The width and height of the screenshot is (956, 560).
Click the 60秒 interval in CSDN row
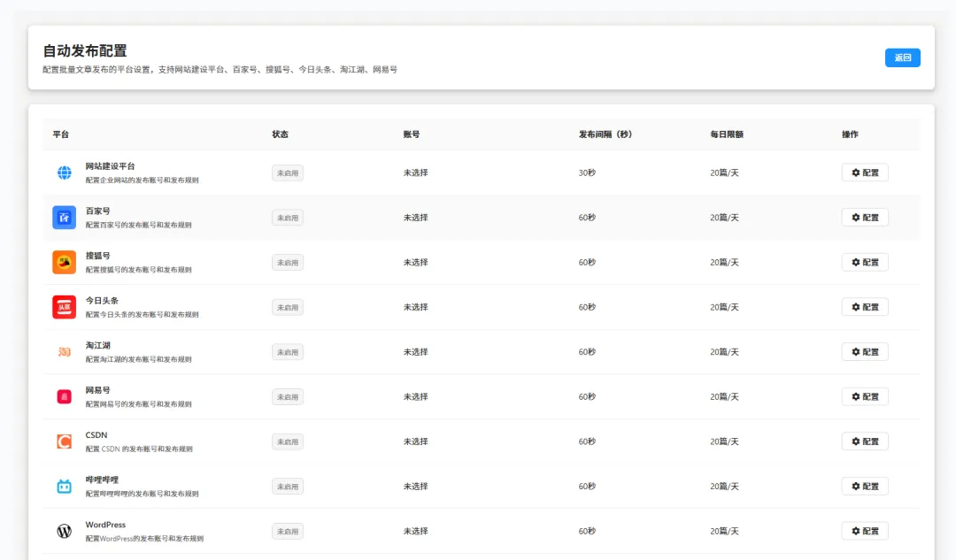[x=587, y=441]
